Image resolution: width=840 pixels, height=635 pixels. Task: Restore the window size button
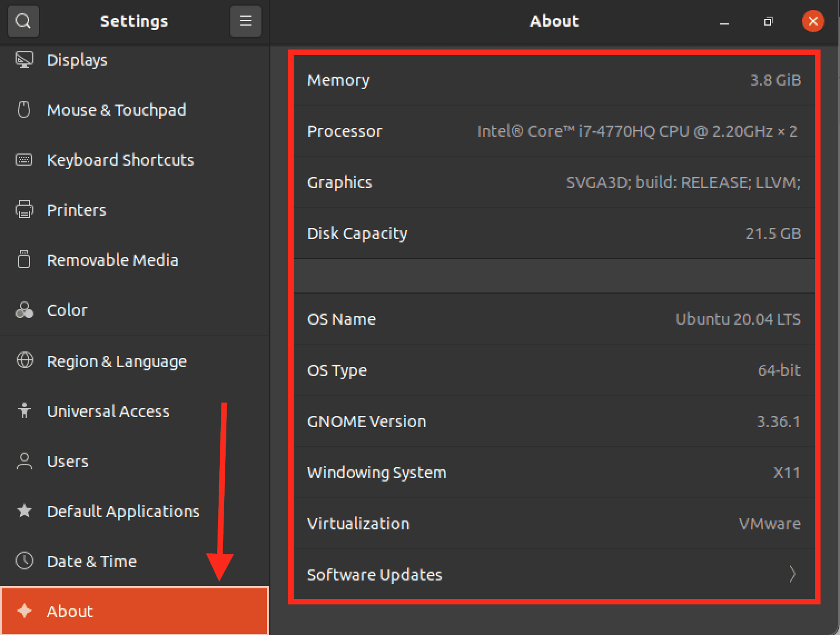[x=768, y=22]
